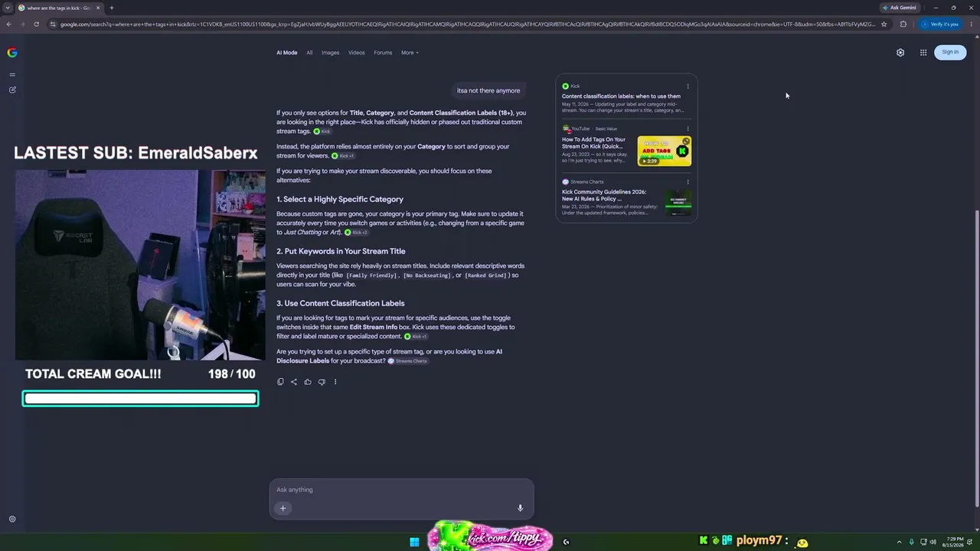Viewport: 980px width, 551px height.
Task: Expand the More search filters dropdown
Action: 410,53
